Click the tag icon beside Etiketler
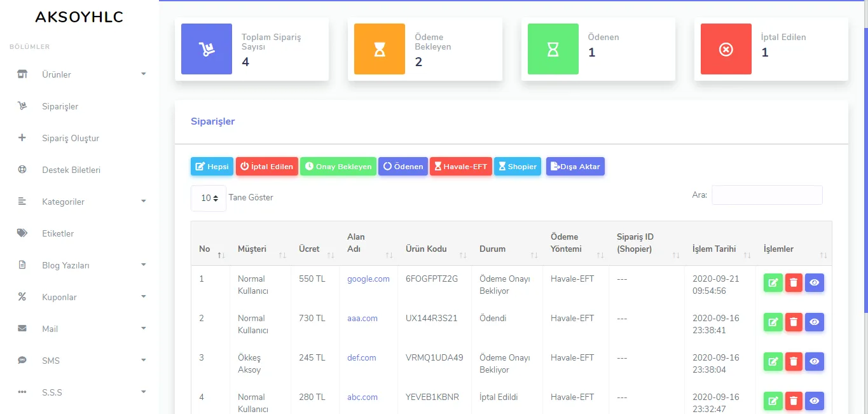This screenshot has height=414, width=868. pos(22,233)
